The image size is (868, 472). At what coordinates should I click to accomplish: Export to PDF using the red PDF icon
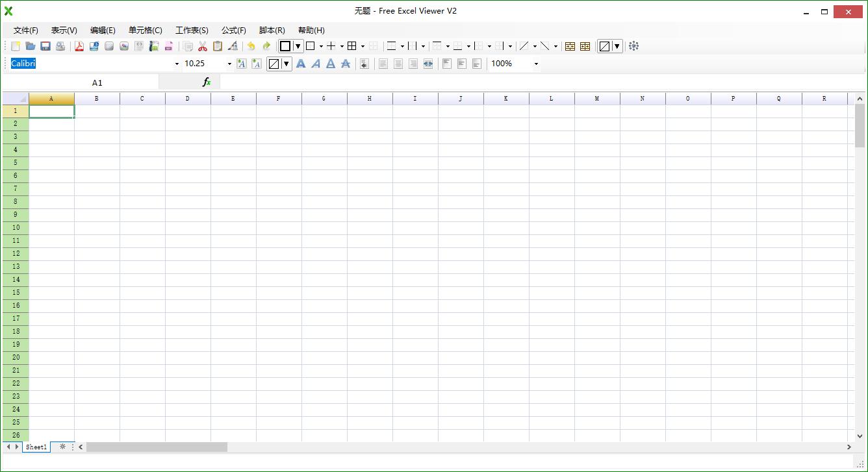(x=79, y=46)
